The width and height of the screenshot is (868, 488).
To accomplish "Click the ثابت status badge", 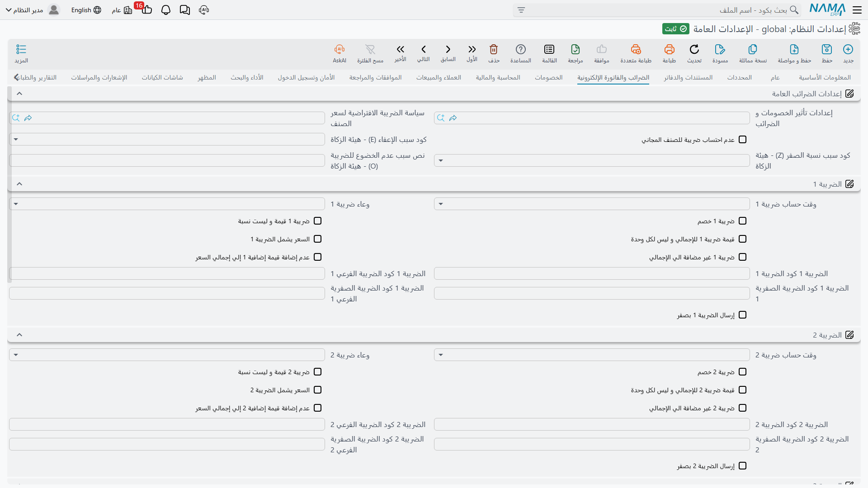I will click(676, 29).
